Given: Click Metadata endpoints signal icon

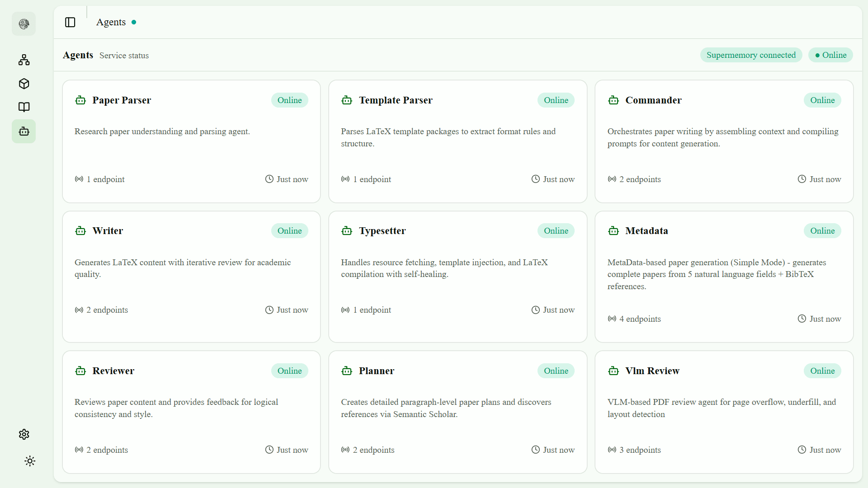Looking at the screenshot, I should (x=612, y=319).
